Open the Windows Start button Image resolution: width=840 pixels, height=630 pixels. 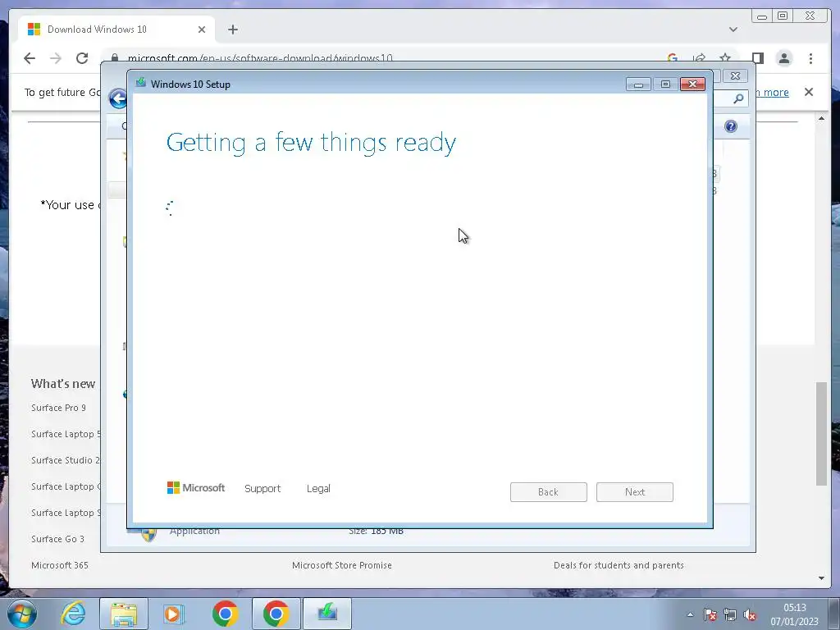(x=22, y=614)
